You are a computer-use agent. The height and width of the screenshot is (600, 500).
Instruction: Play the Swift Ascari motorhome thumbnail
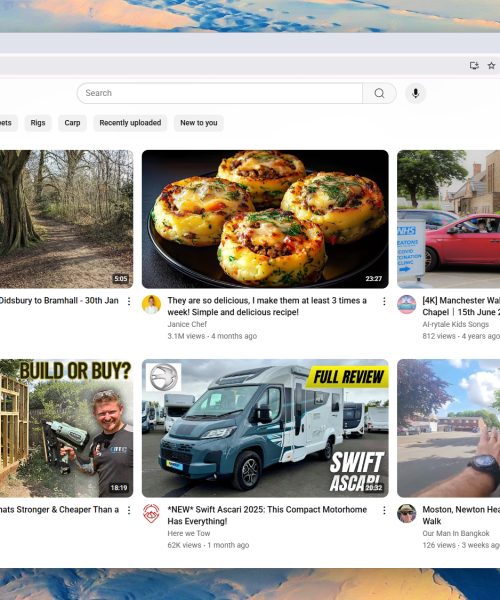(265, 428)
